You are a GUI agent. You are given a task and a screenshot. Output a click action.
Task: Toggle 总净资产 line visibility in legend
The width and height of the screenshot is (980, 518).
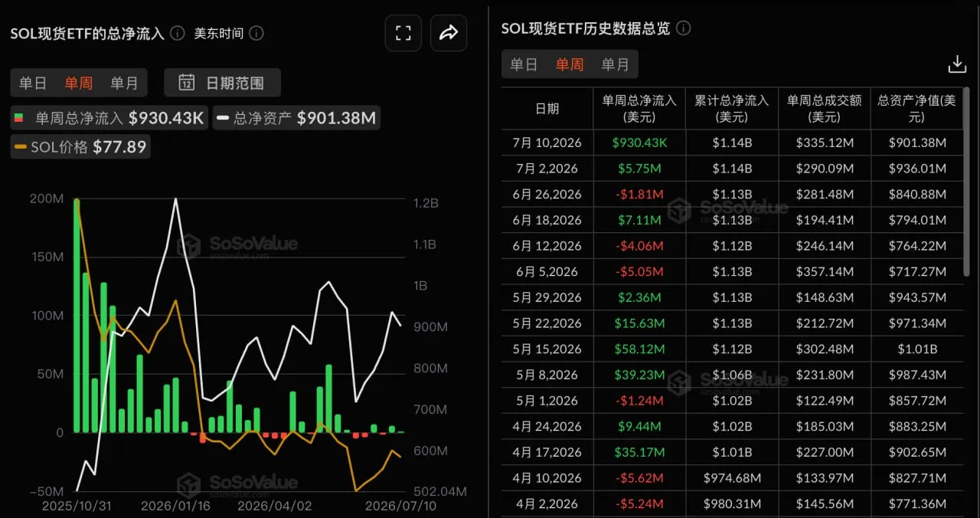click(x=296, y=118)
